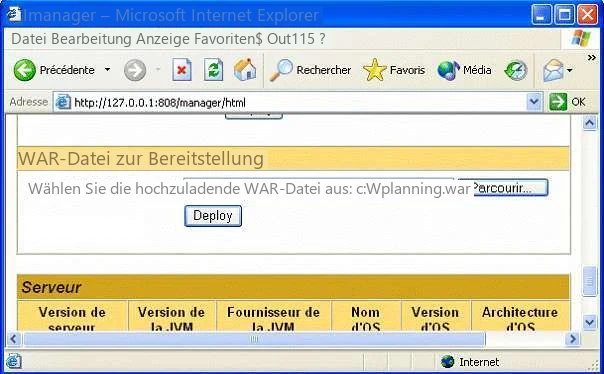Screen dimensions: 604x374
Task: Click the horizontal scrollbar thumb
Action: coord(254,339)
